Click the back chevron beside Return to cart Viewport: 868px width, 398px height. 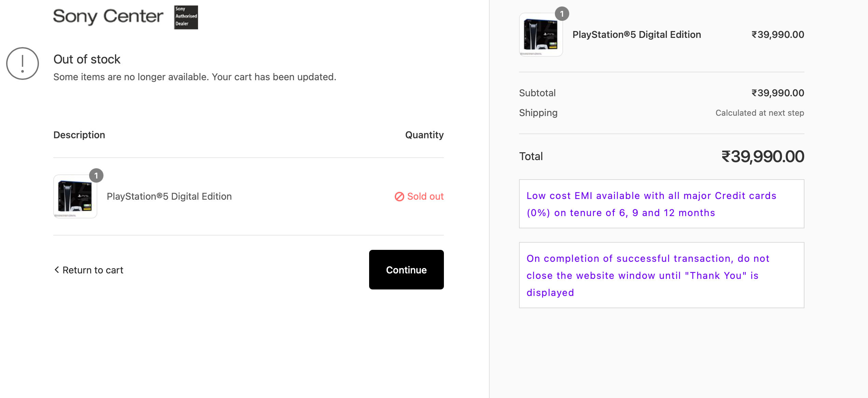point(57,270)
